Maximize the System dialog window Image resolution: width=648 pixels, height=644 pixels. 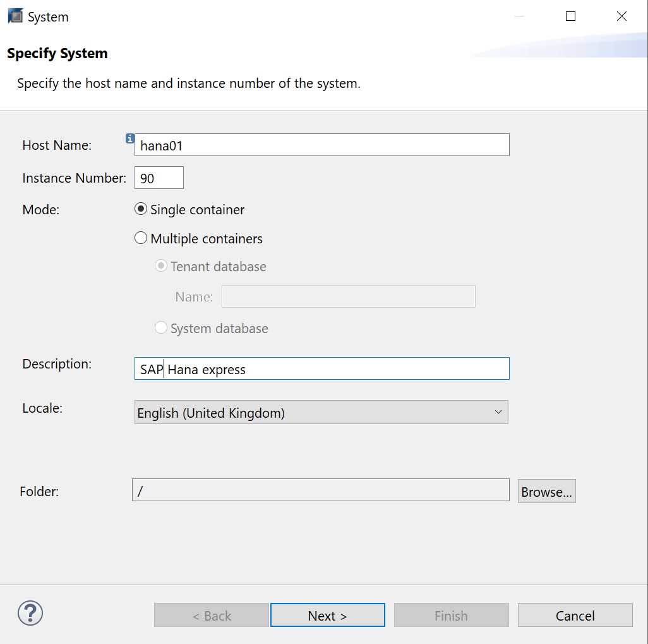pyautogui.click(x=570, y=17)
